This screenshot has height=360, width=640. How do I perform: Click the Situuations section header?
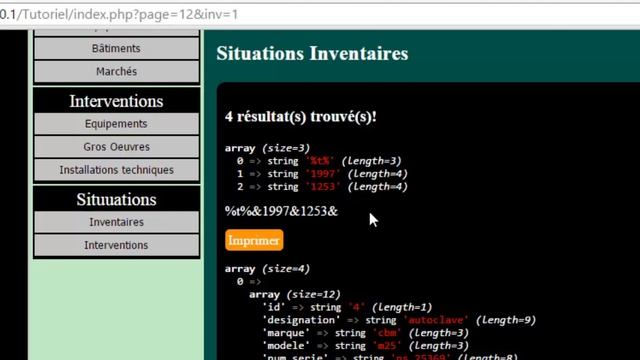[x=116, y=200]
